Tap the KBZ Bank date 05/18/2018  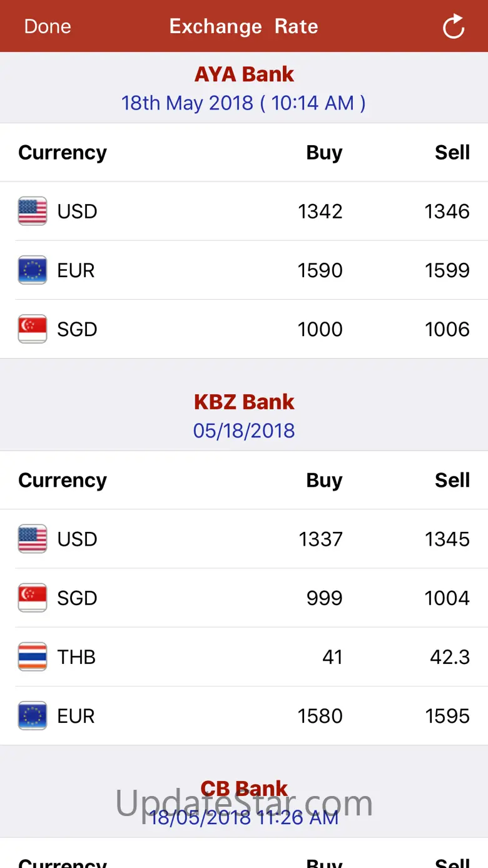point(244,431)
